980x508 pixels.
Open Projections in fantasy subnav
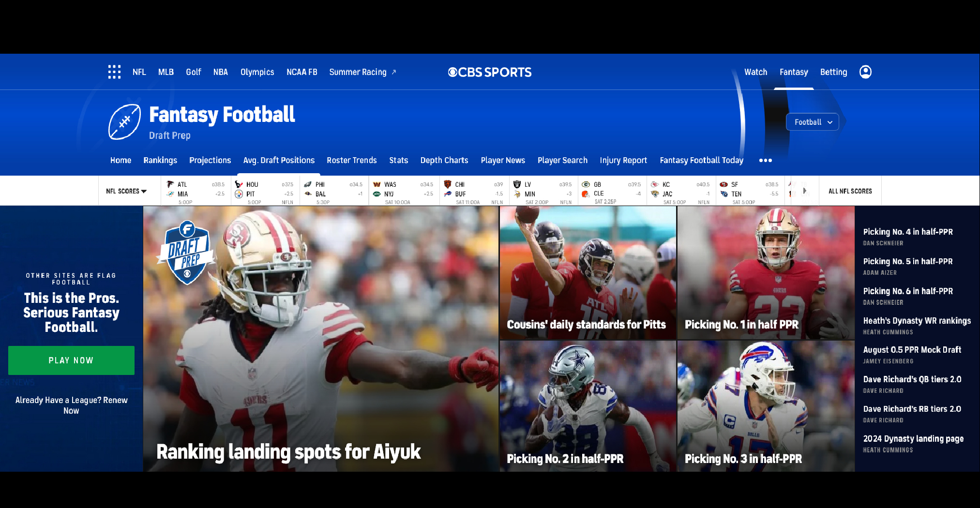(210, 160)
